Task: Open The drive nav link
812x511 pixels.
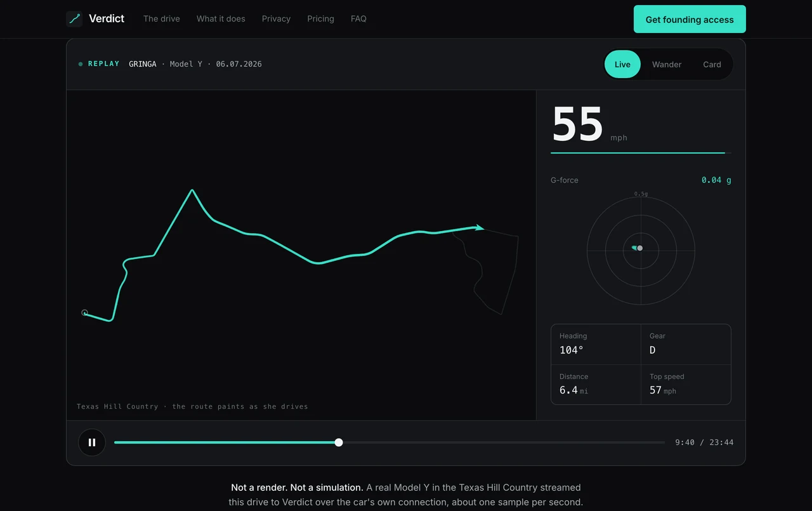Action: [x=162, y=18]
